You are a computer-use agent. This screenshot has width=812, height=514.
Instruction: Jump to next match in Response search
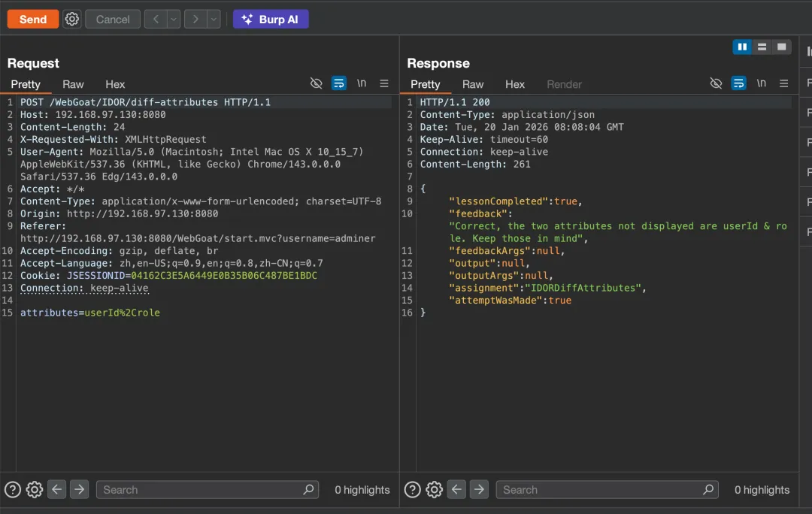click(479, 489)
